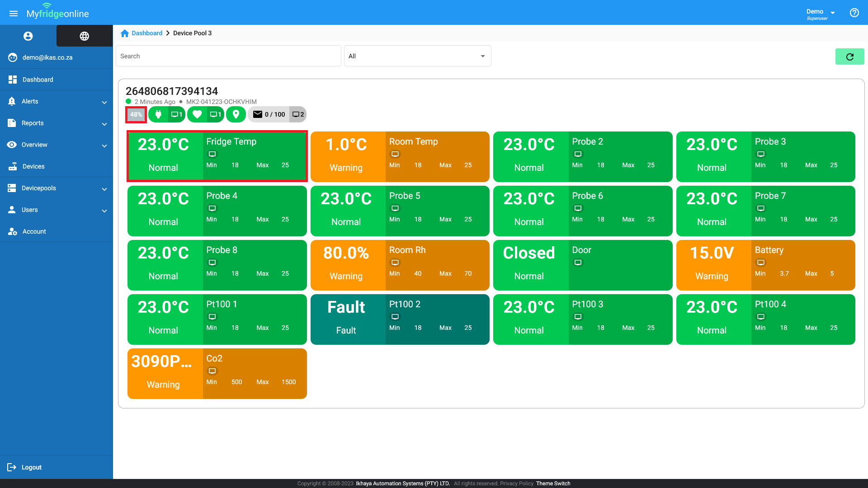Click the display icon under Probe 5
Screen dimensions: 868x488
(395, 208)
